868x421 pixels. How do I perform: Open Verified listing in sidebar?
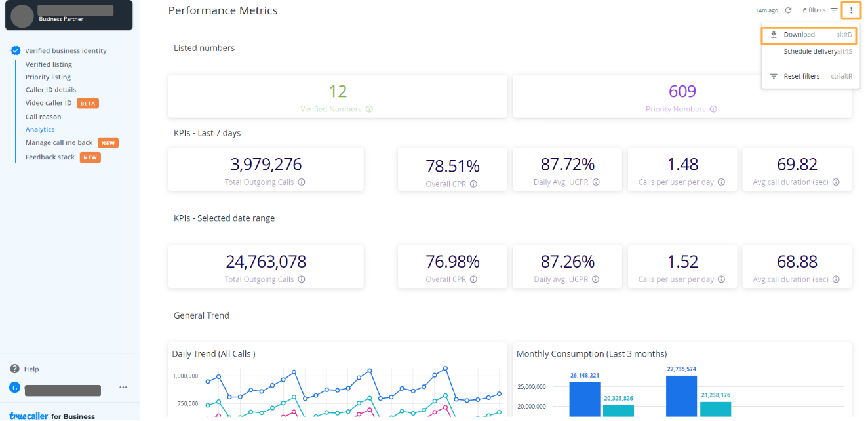(49, 64)
